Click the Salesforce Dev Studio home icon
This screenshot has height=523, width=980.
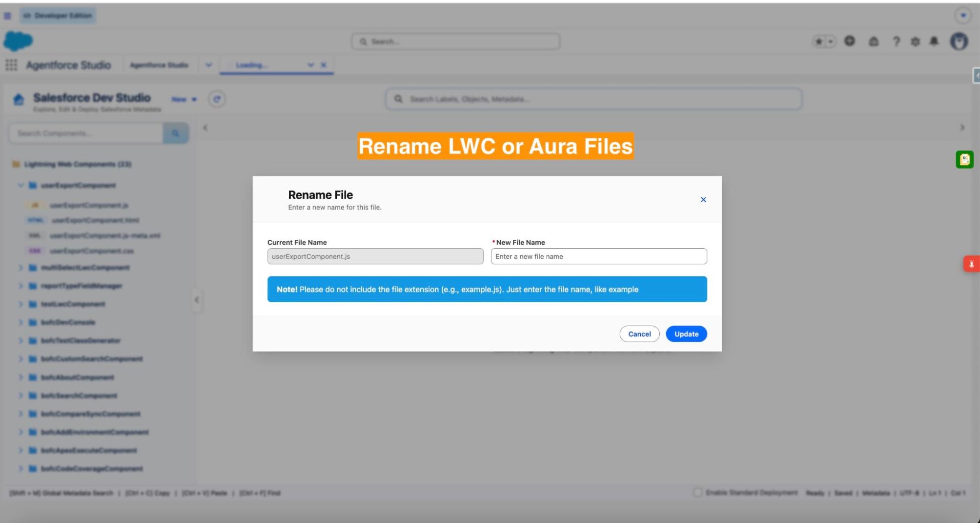tap(19, 100)
